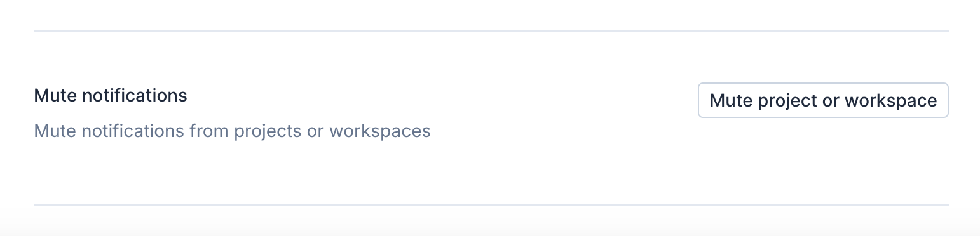This screenshot has width=980, height=236.
Task: Click 'Mute' at start of the heading
Action: pyautogui.click(x=55, y=96)
